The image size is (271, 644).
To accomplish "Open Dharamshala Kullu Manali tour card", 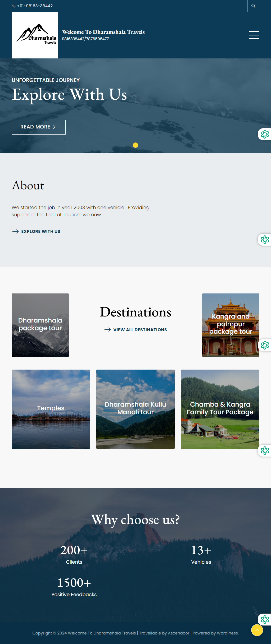I will pyautogui.click(x=135, y=409).
